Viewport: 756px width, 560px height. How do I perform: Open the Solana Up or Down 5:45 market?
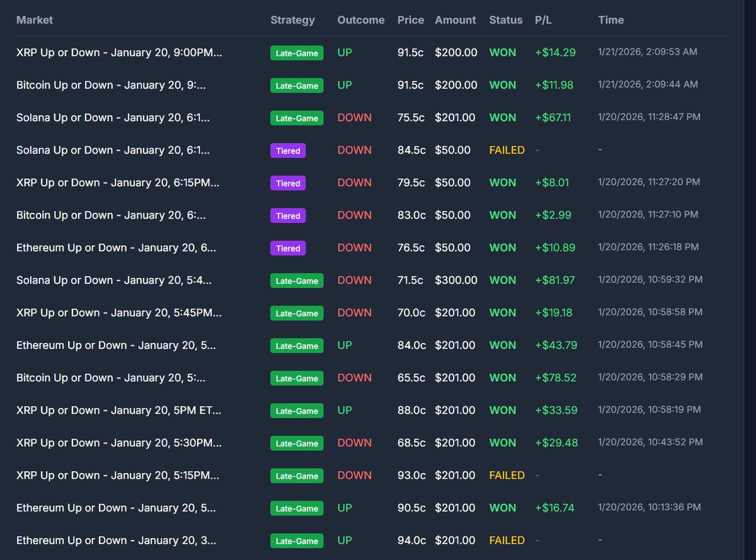[113, 280]
